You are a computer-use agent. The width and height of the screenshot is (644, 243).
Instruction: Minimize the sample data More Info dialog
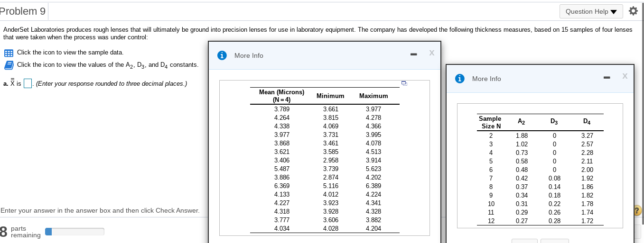click(x=413, y=54)
